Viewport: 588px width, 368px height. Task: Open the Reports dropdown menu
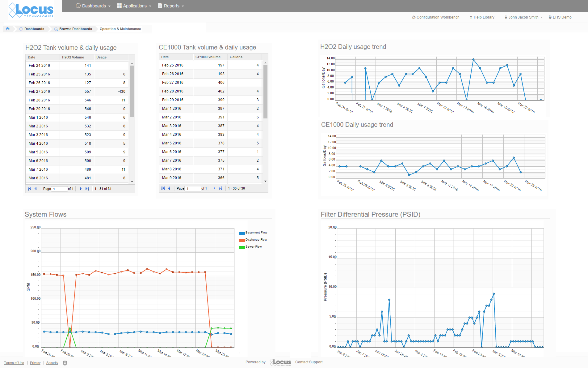coord(171,6)
